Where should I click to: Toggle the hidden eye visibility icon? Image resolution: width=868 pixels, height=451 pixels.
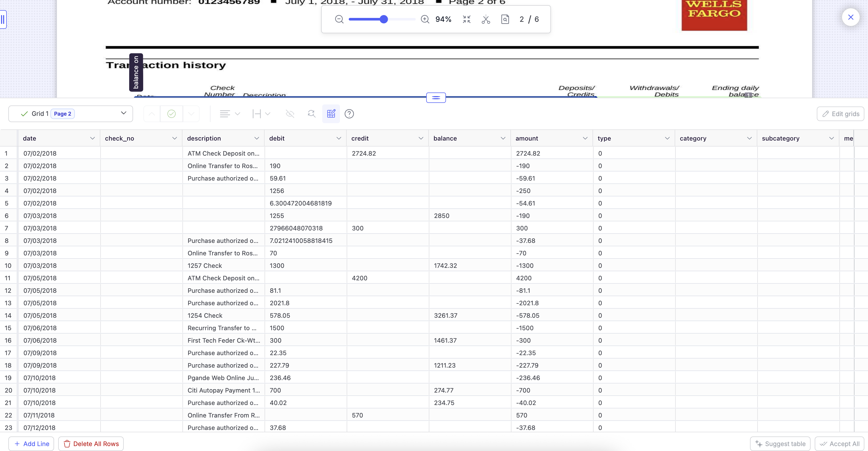coord(290,114)
